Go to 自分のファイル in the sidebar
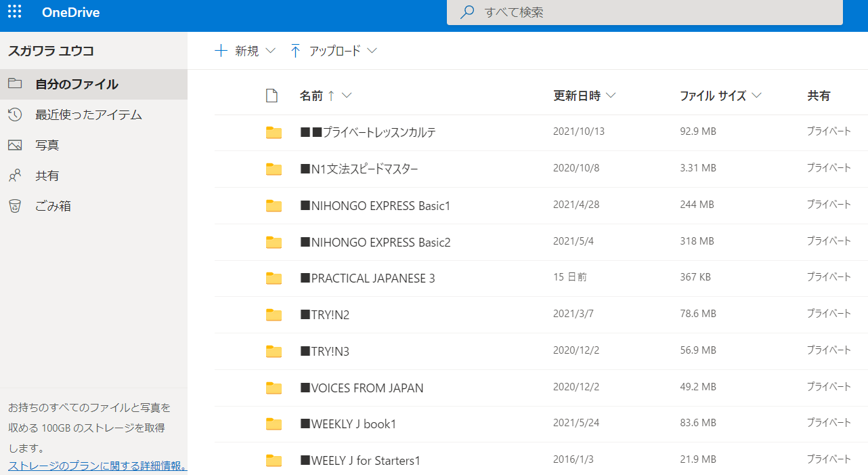The image size is (868, 475). click(x=93, y=84)
